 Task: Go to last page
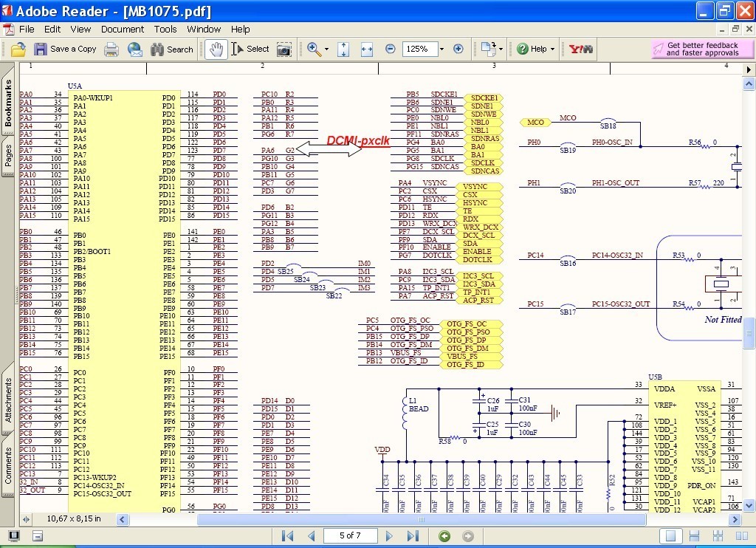tap(413, 535)
